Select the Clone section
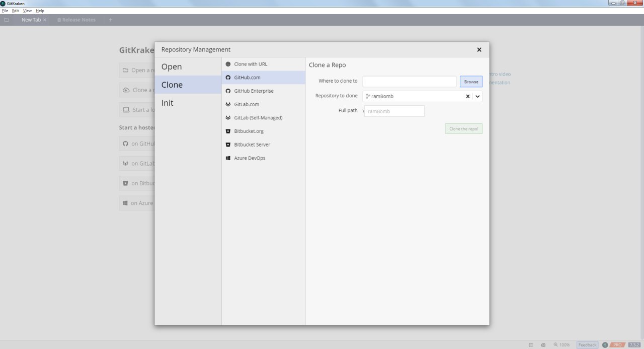Screen dimensions: 644x349 click(188, 85)
